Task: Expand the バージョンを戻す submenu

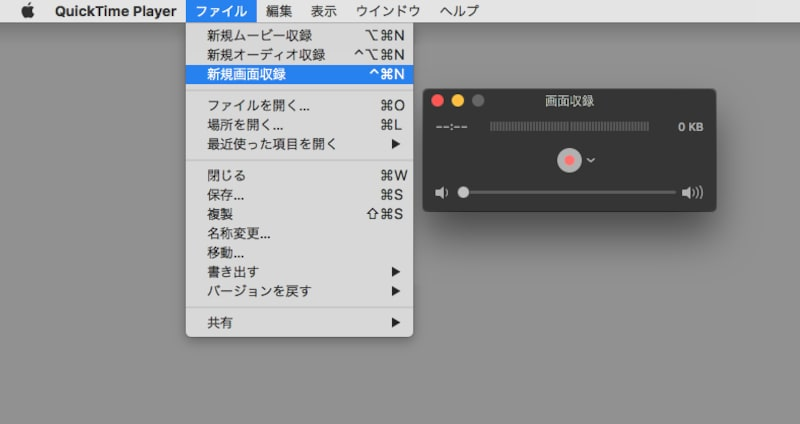Action: click(x=299, y=291)
